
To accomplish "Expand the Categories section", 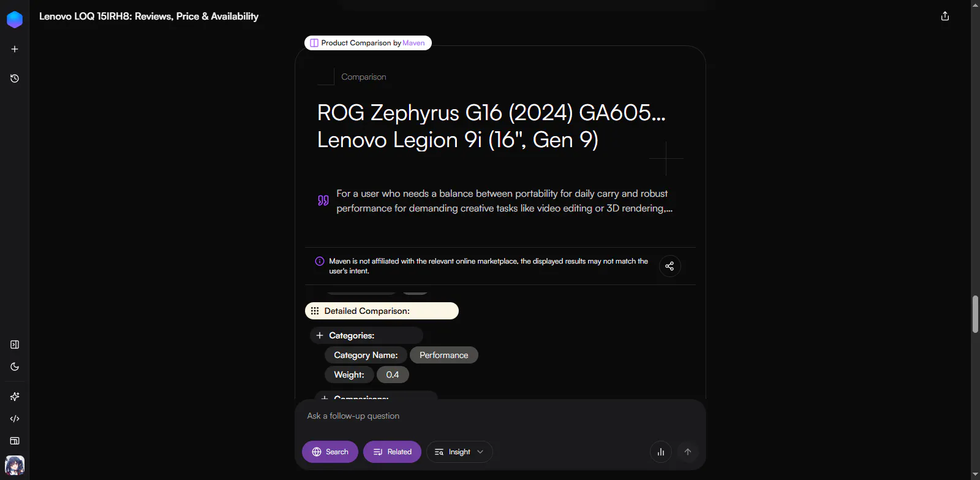I will [x=366, y=335].
